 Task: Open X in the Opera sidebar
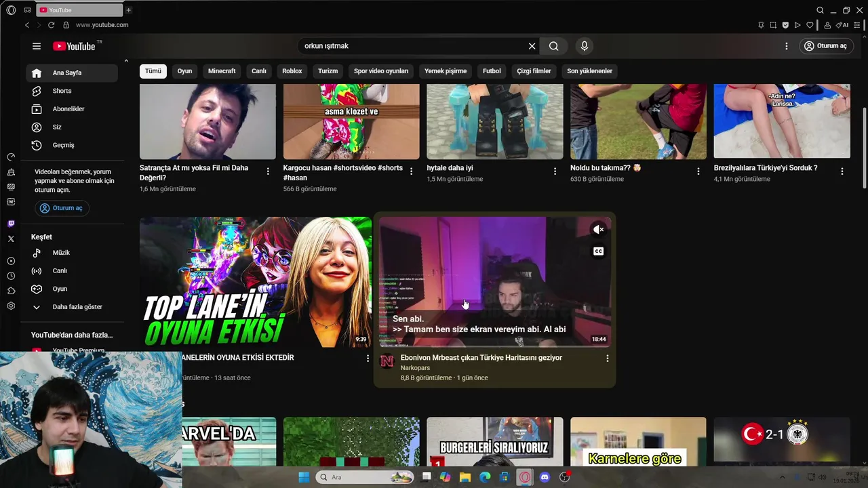click(x=11, y=239)
